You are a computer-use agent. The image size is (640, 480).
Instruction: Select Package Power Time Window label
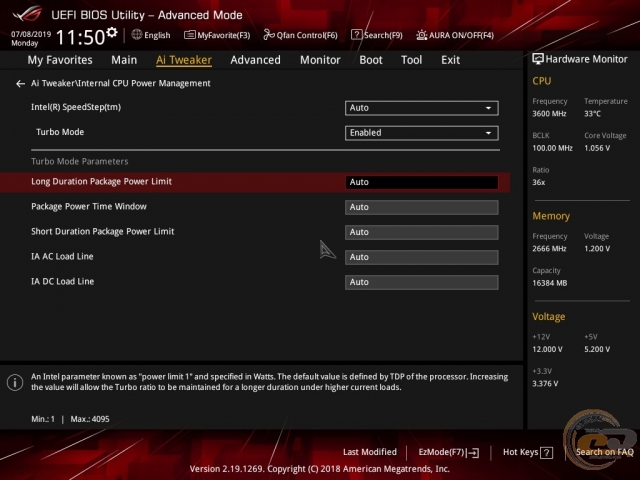[89, 207]
